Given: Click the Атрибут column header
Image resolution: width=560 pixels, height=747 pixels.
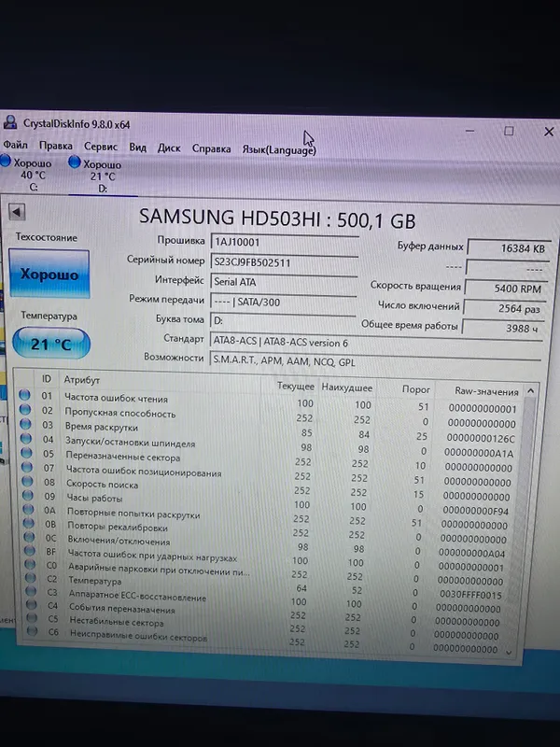Looking at the screenshot, I should click(x=82, y=380).
